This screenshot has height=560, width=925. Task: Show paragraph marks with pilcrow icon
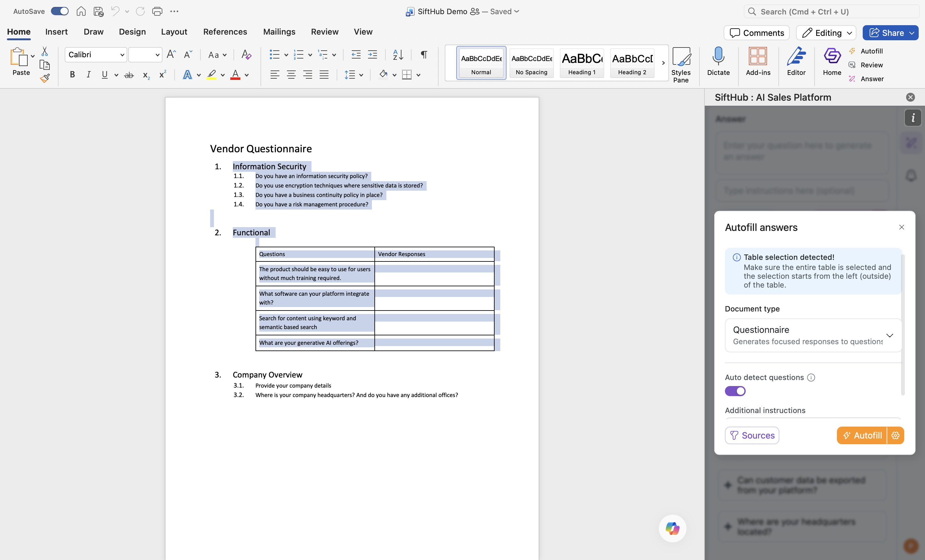[x=423, y=55]
